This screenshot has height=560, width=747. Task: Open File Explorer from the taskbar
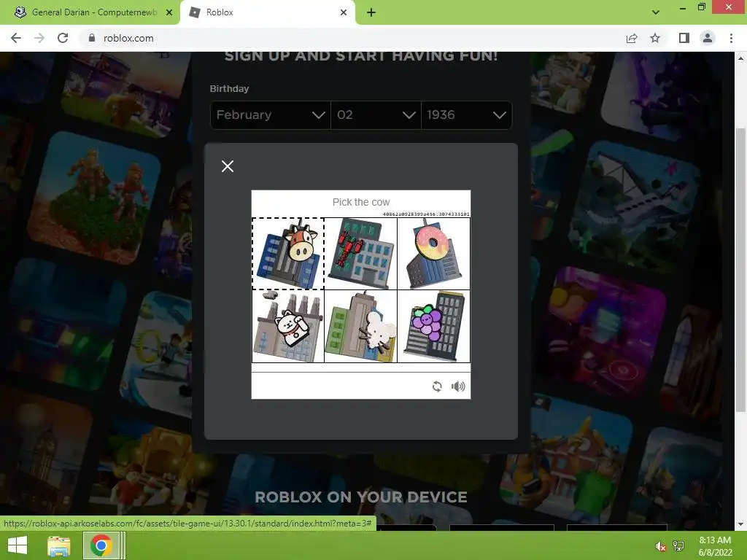(59, 545)
